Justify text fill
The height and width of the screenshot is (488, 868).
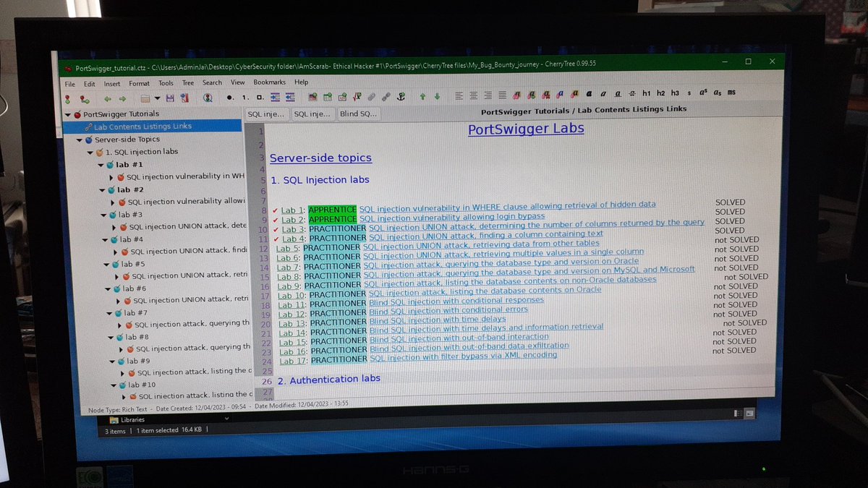[x=503, y=95]
